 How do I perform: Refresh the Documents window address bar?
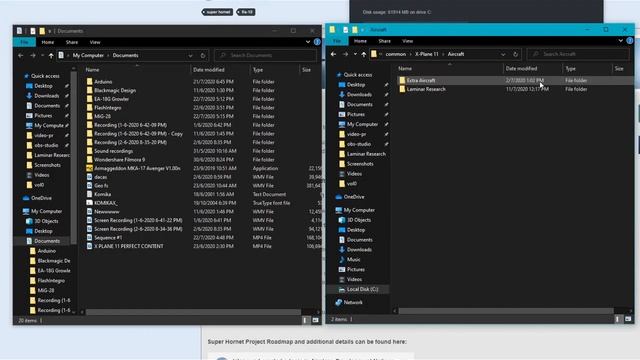[203, 56]
